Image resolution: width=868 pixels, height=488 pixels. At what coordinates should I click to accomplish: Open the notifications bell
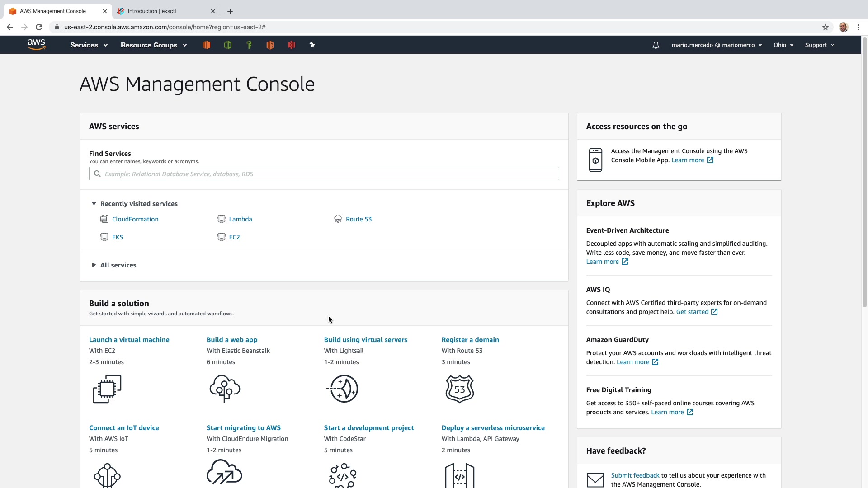(x=656, y=45)
